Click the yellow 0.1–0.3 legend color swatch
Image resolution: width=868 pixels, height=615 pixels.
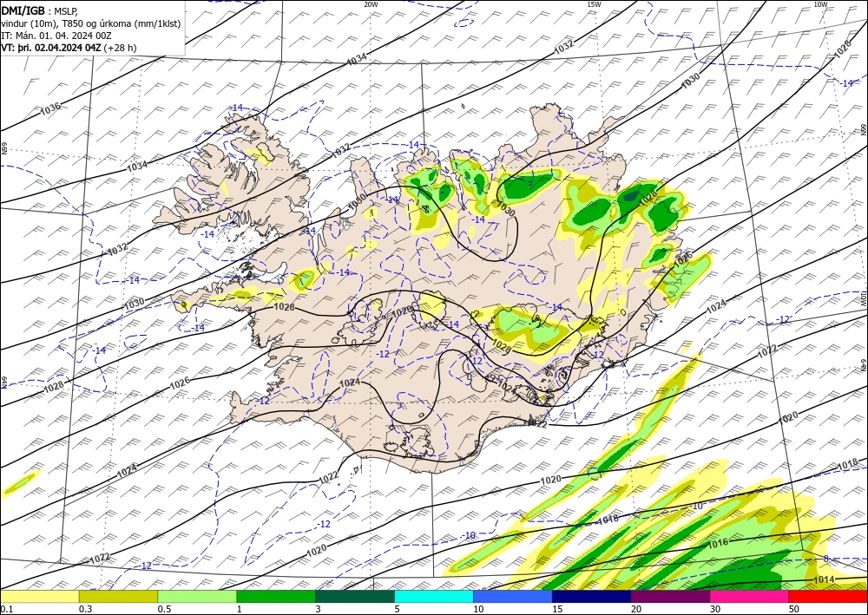39,597
